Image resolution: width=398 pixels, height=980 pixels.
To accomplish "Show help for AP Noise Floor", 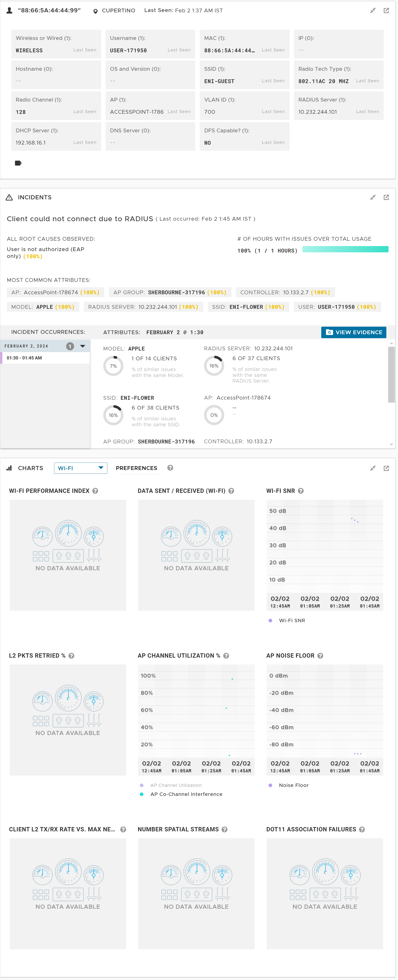I will point(320,655).
